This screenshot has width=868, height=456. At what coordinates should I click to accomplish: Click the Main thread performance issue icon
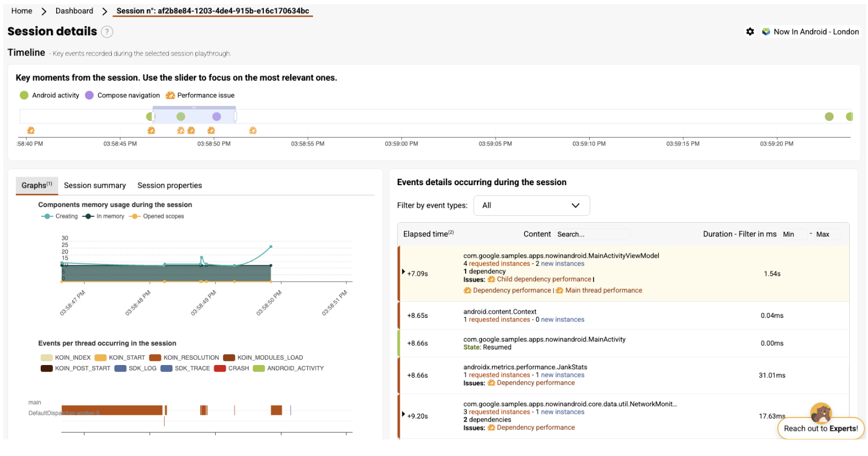(x=560, y=291)
